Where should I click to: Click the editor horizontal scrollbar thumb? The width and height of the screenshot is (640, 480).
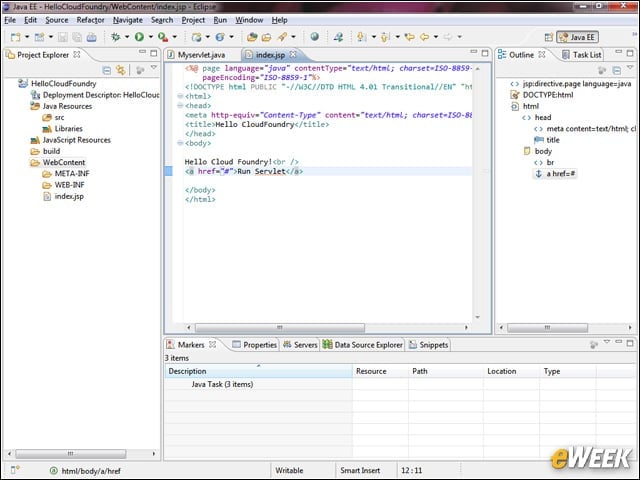[280, 328]
